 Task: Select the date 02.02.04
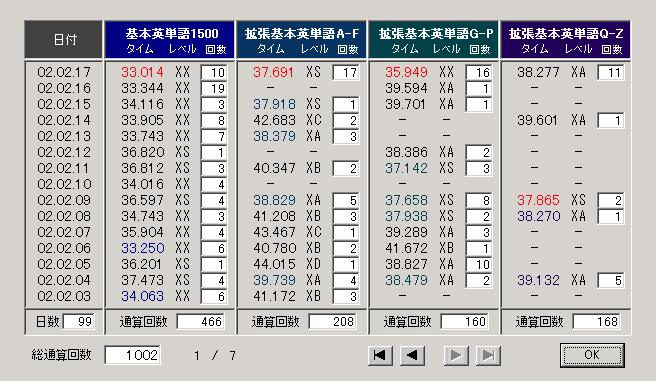point(64,280)
